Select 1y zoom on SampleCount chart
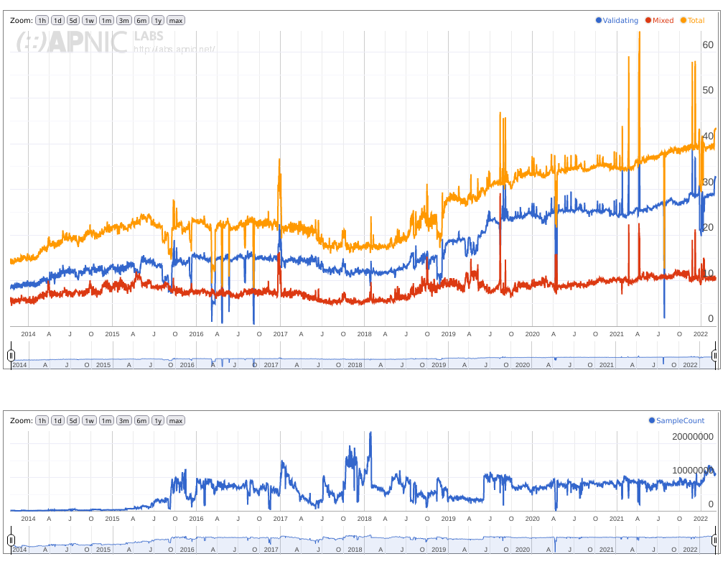728x564 pixels. pos(157,421)
